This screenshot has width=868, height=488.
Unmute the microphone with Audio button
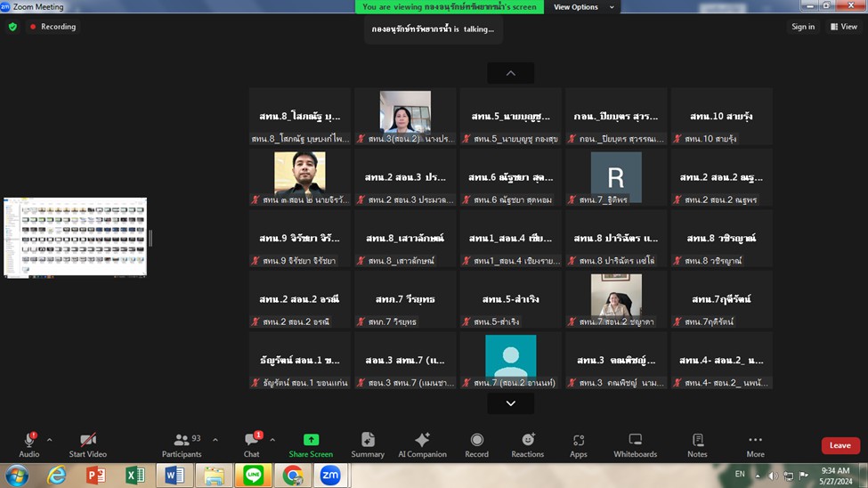point(29,444)
